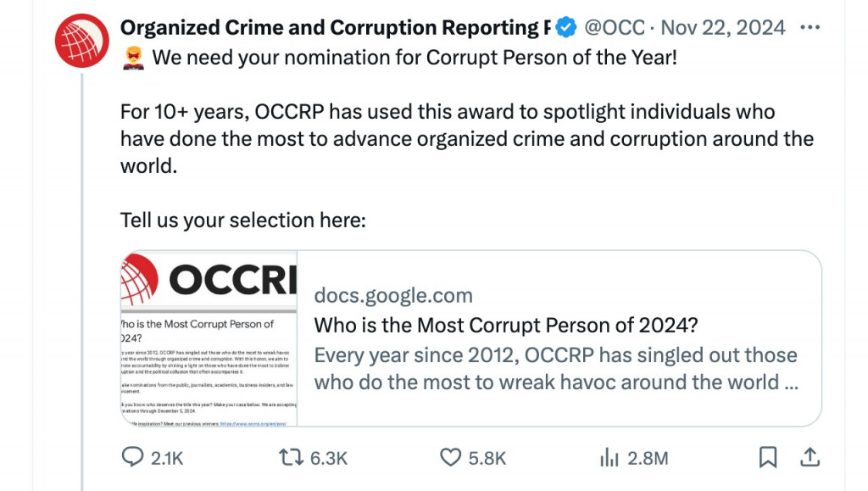Open the Organized Crime and Corruption Reporting name
868x491 pixels.
click(x=329, y=28)
